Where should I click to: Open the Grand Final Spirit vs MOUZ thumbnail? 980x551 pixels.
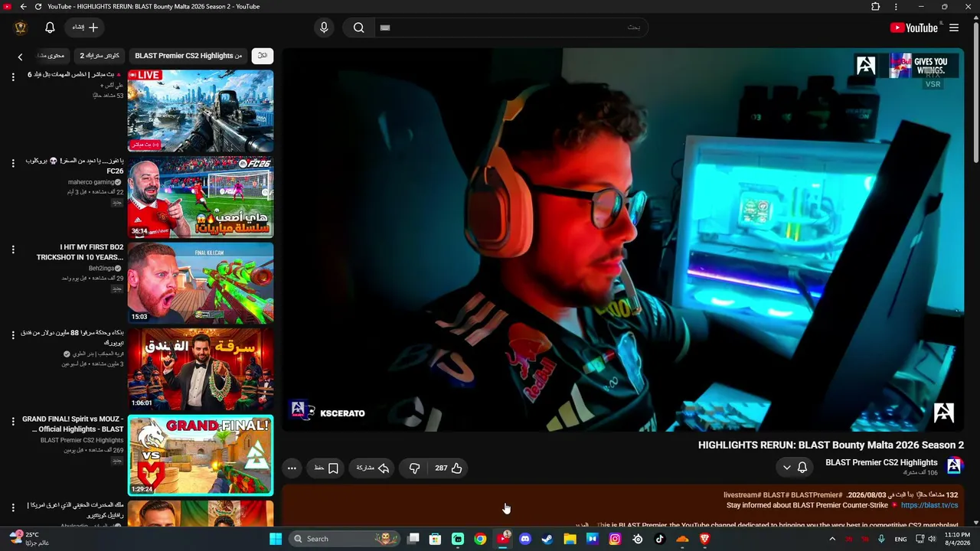point(201,455)
